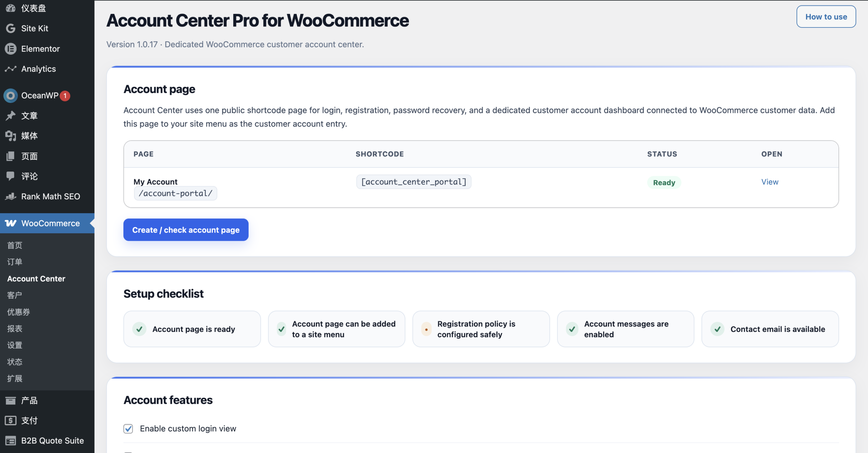Click the Version 1.0.17 subtitle text

click(x=235, y=44)
